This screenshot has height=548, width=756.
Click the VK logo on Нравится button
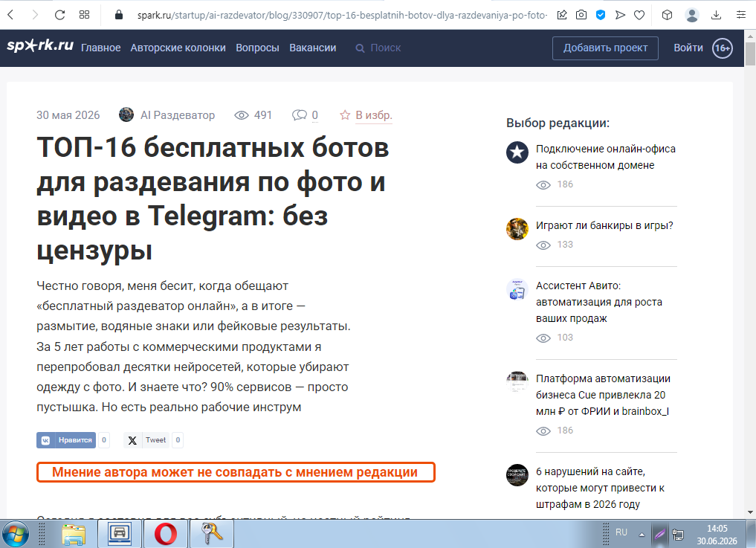(x=46, y=440)
